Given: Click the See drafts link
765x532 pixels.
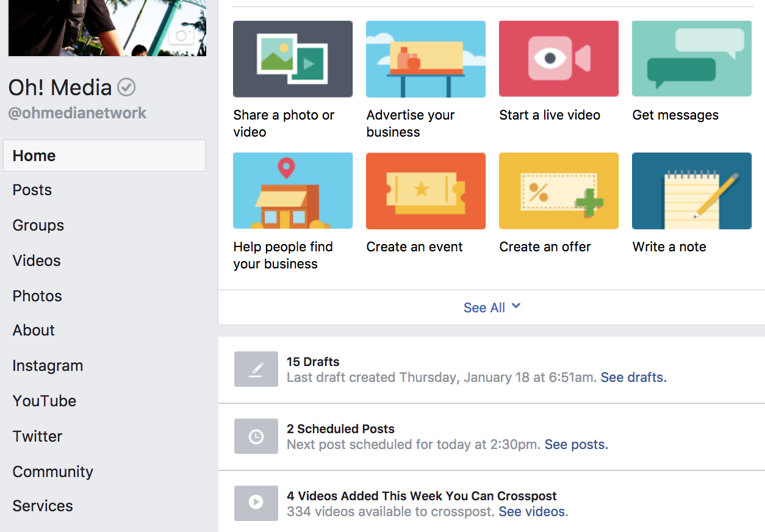Looking at the screenshot, I should point(633,378).
